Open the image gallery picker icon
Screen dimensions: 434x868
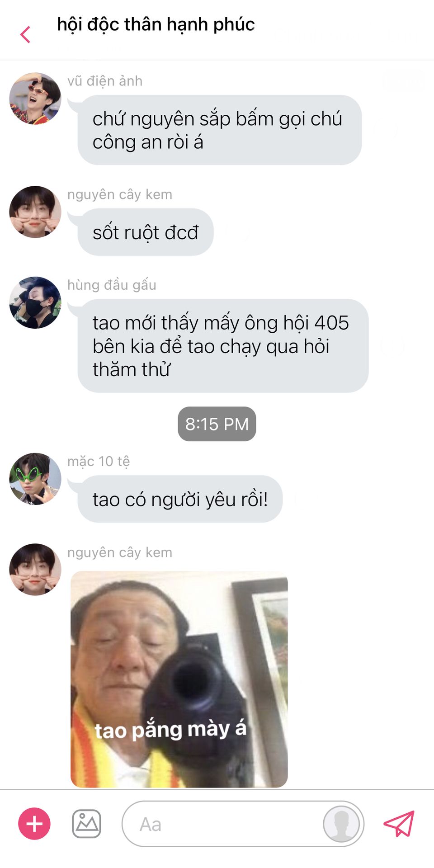(x=87, y=824)
